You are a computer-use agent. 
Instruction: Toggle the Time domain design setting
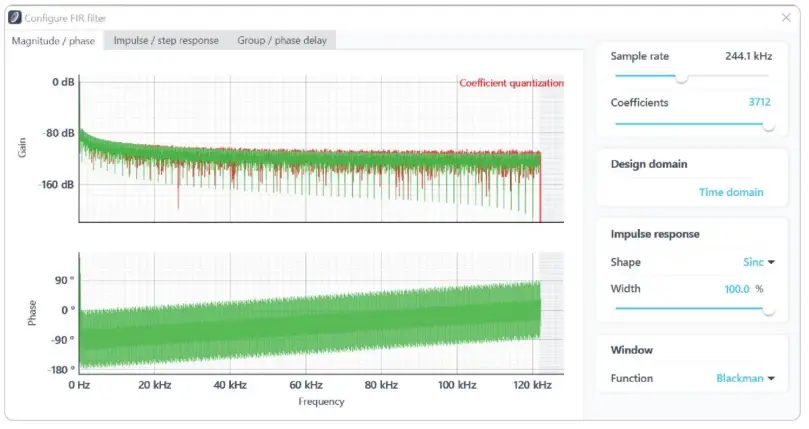tap(731, 192)
